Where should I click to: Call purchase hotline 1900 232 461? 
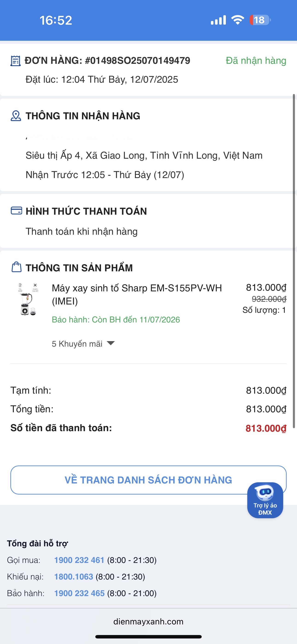79,560
